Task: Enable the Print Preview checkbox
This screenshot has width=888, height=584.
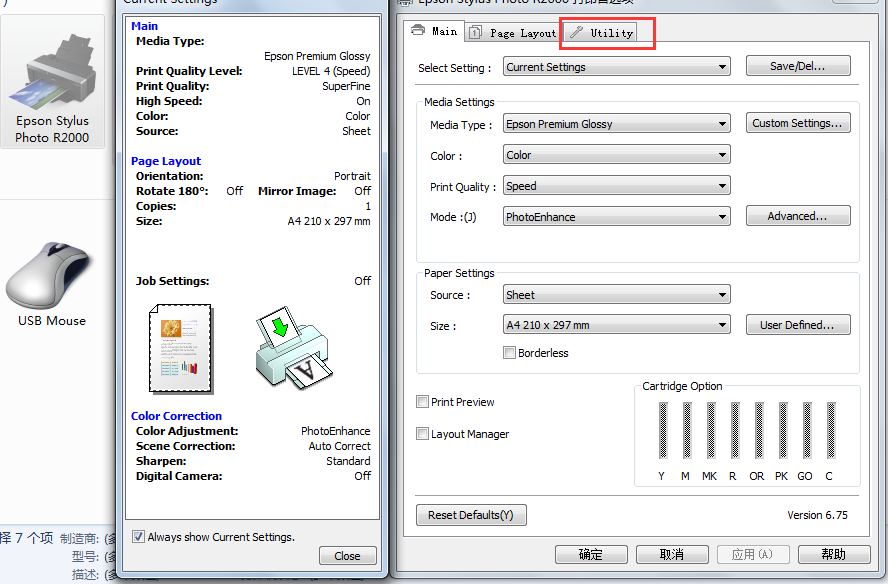Action: click(422, 402)
